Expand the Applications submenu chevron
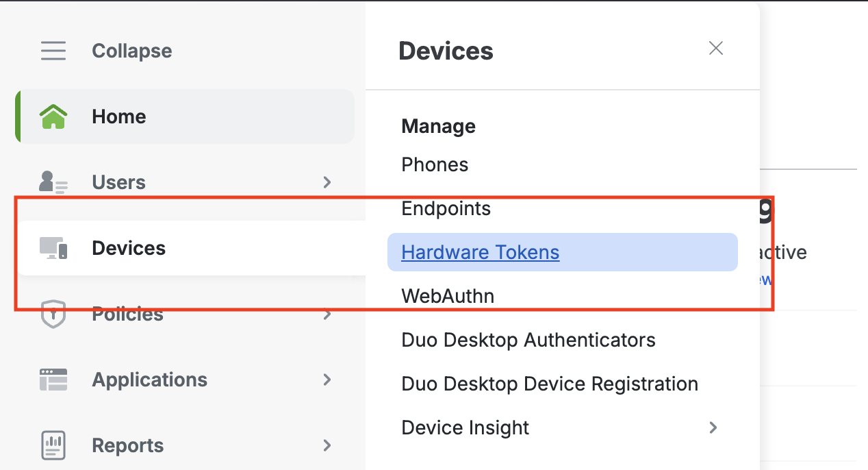 coord(327,380)
